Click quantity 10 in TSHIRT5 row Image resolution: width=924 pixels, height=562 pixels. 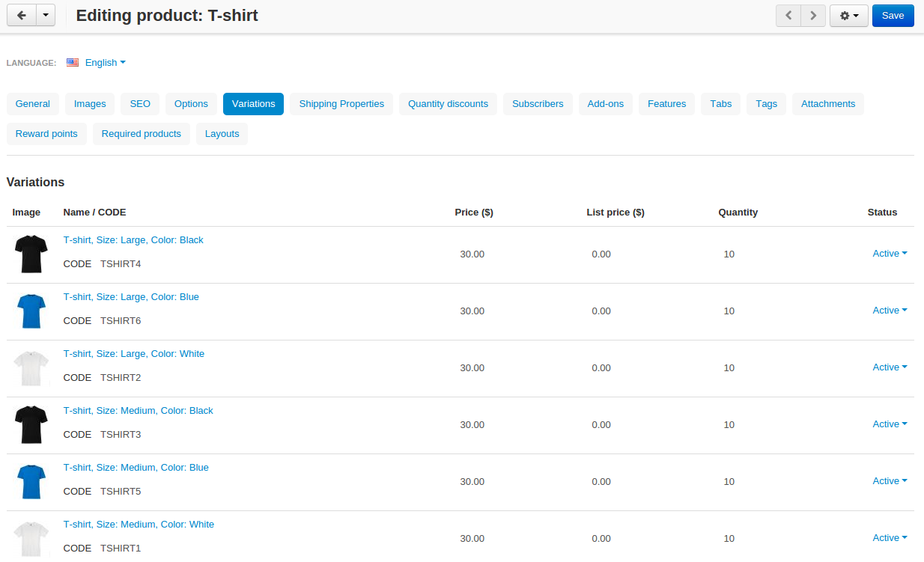[729, 482]
